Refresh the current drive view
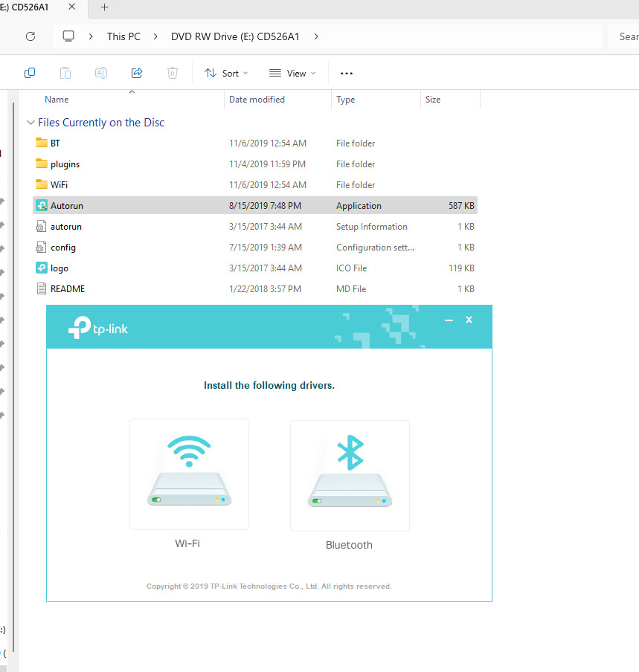 [30, 36]
